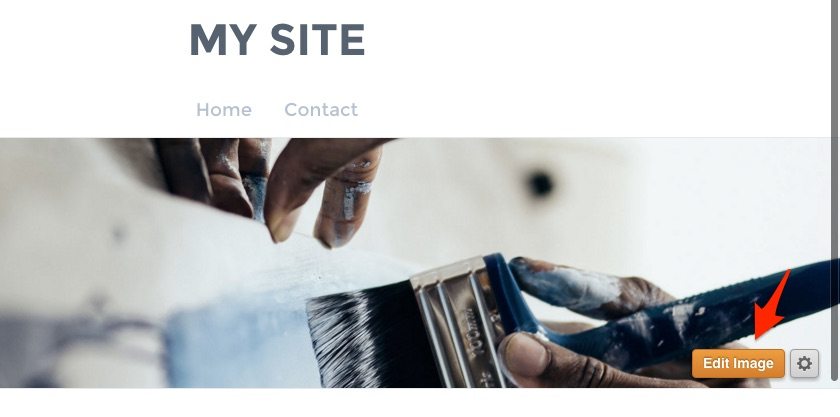Viewport: 840px width, 417px height.
Task: Select the MY SITE title text
Action: coord(277,40)
